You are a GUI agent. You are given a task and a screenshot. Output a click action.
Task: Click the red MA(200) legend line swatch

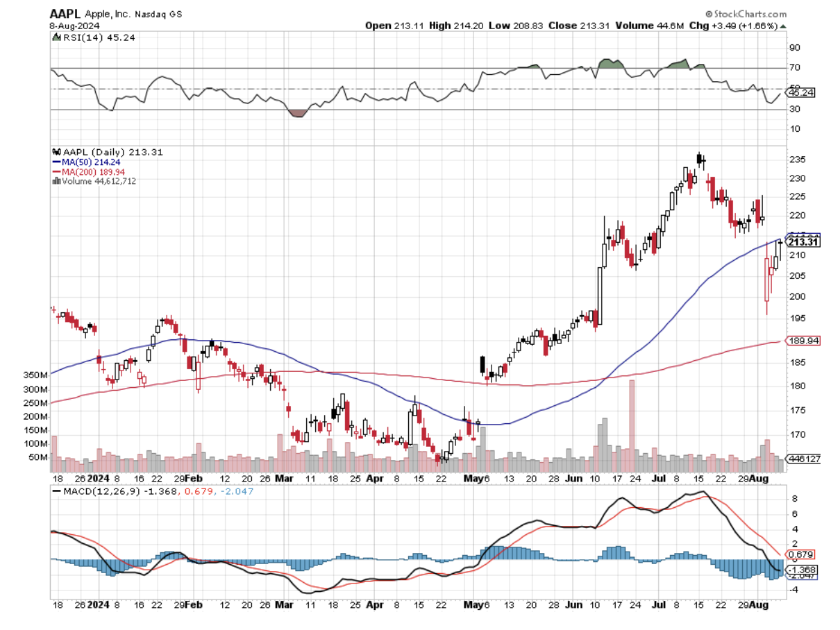(x=56, y=171)
